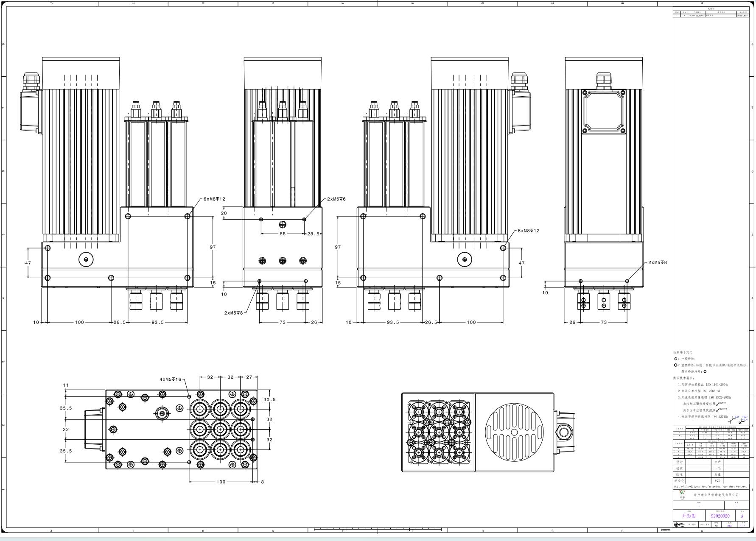Image resolution: width=756 pixels, height=541 pixels.
Task: Select revision letter A in title block
Action: 742,516
